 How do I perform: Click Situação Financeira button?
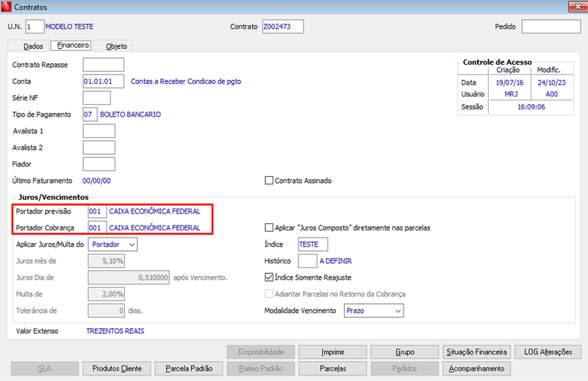[476, 352]
